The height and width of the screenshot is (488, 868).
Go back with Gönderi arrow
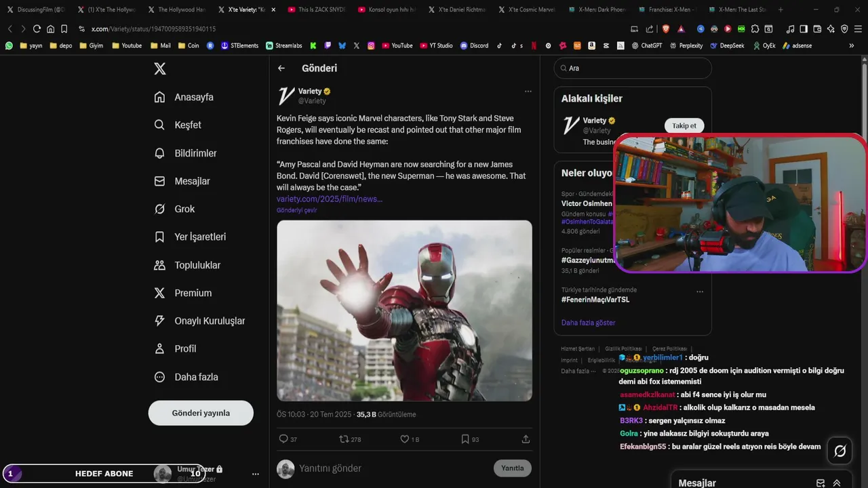point(281,68)
